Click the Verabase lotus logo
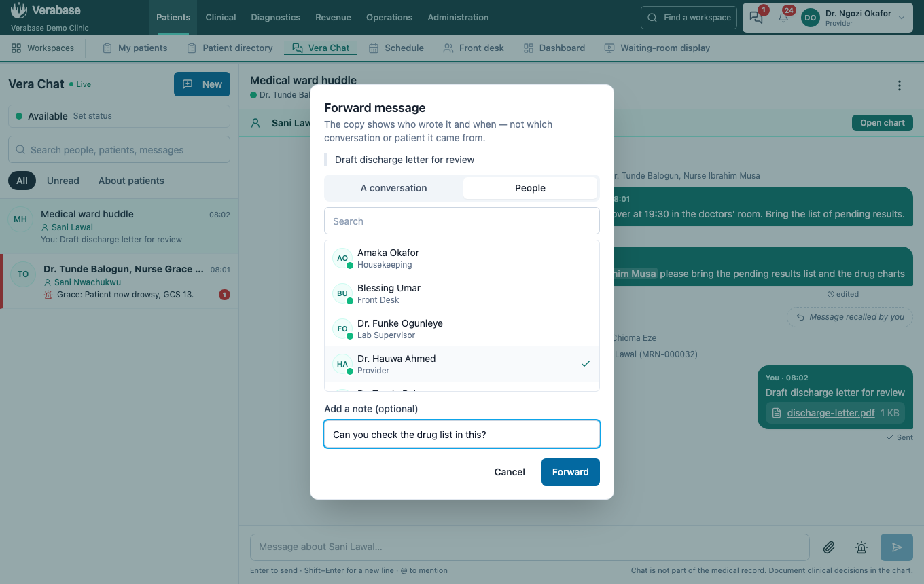924x584 pixels. pos(19,11)
